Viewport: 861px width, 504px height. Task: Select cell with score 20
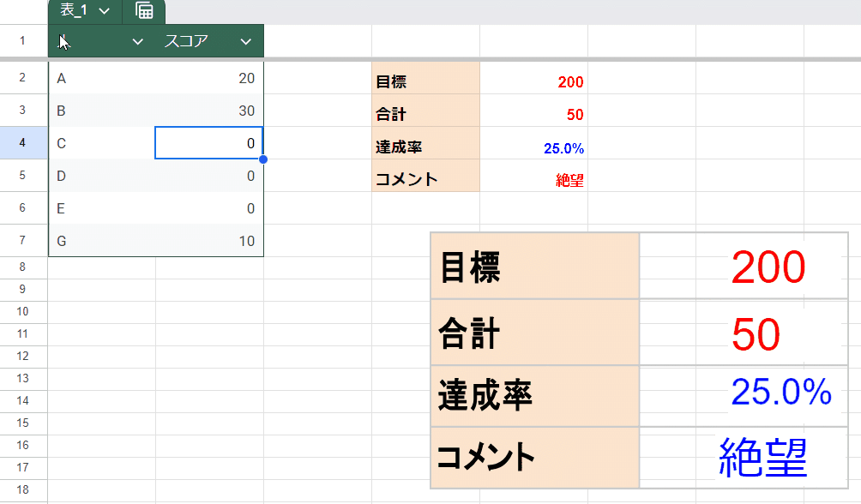click(210, 78)
